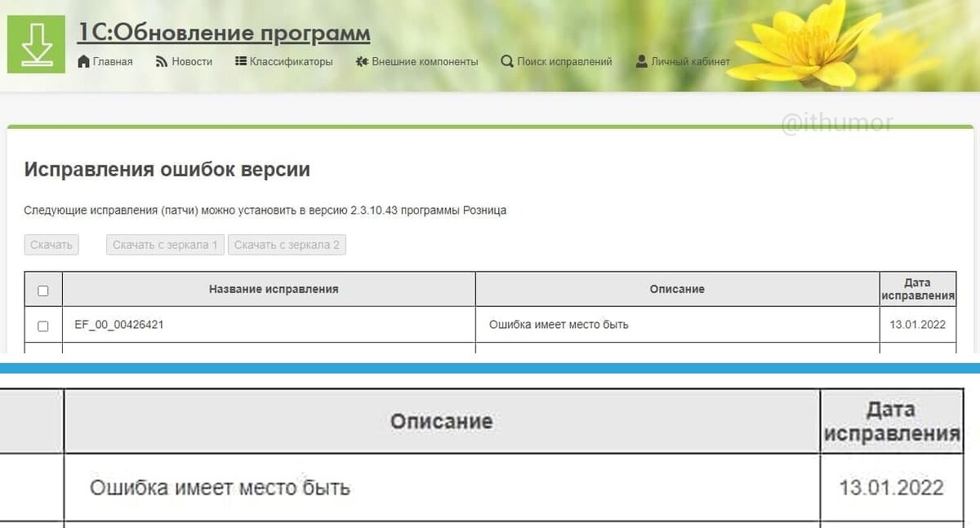Image resolution: width=980 pixels, height=528 pixels.
Task: Click the Скачать button
Action: click(x=51, y=245)
